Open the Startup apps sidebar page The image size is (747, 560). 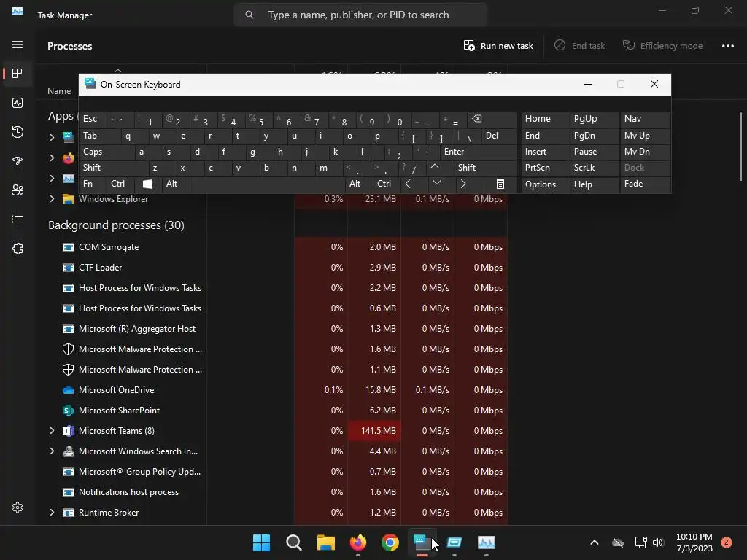[x=18, y=161]
